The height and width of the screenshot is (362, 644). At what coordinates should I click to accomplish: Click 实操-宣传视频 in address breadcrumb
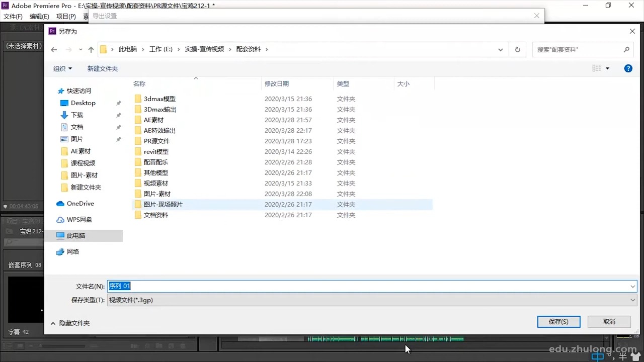[204, 49]
